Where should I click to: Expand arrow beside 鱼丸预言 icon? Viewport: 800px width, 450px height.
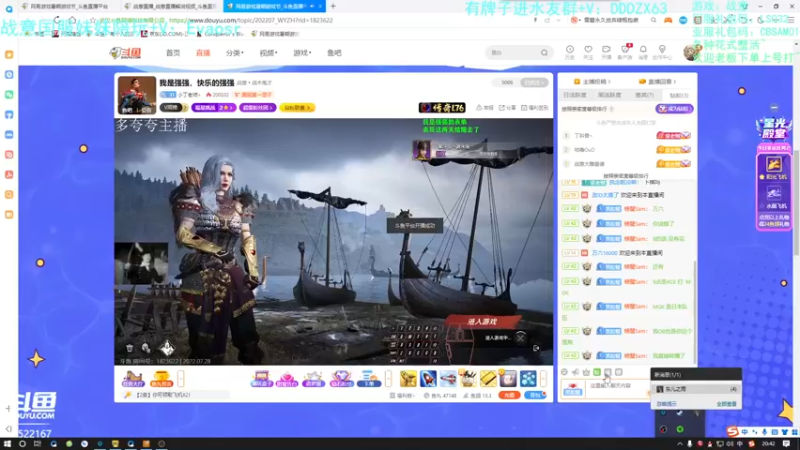(181, 379)
